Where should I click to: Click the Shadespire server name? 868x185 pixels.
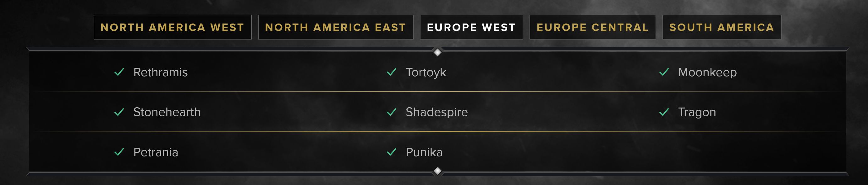(x=437, y=112)
